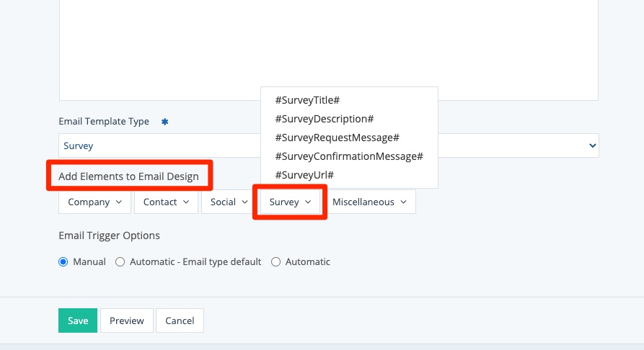Expand the Social elements dropdown
The height and width of the screenshot is (350, 644).
click(x=229, y=202)
